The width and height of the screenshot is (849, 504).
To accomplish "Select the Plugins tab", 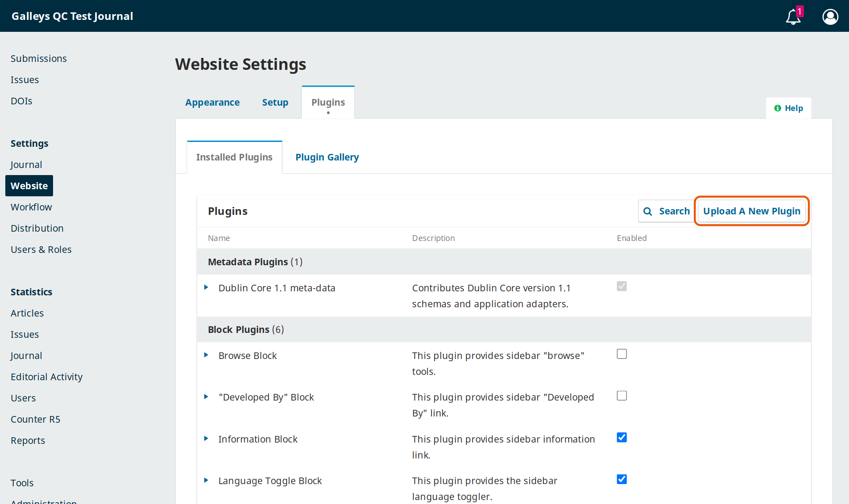I will [x=328, y=103].
